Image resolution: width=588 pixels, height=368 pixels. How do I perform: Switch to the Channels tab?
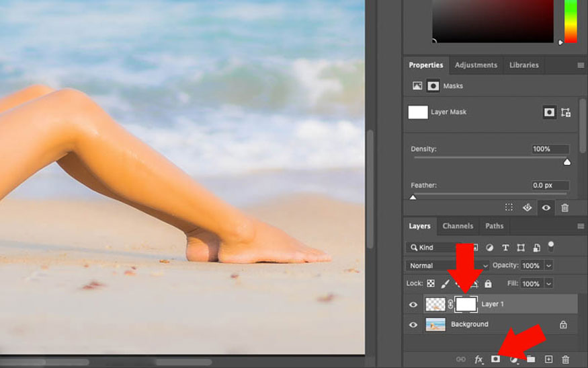coord(458,226)
